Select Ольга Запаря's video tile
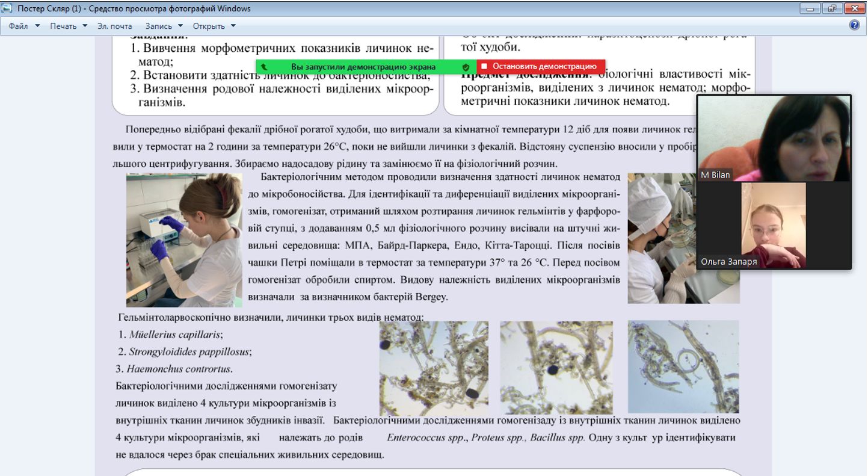Image resolution: width=868 pixels, height=476 pixels. click(774, 226)
